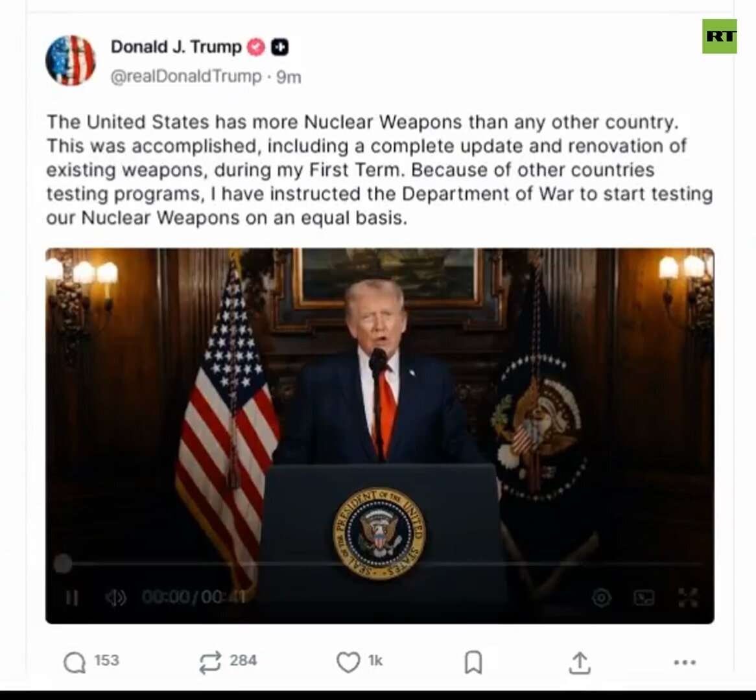Click the Donald J. Trump display name
The width and height of the screenshot is (756, 700).
point(176,47)
